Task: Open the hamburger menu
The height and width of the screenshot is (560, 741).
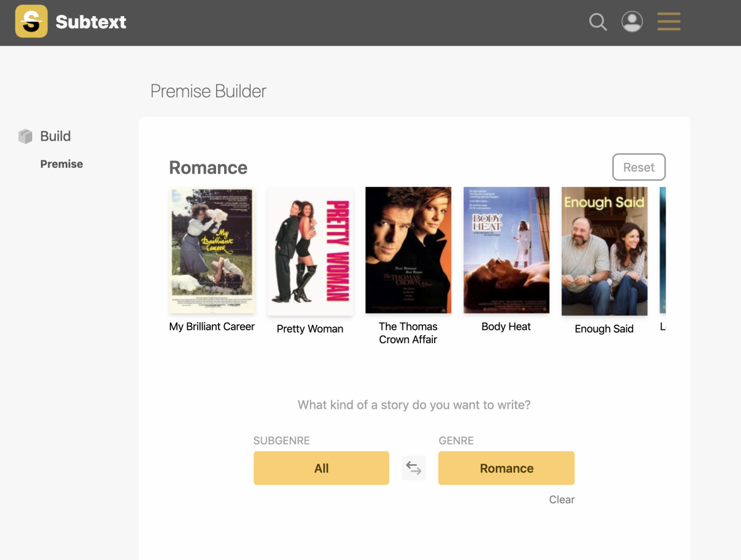Action: (669, 22)
